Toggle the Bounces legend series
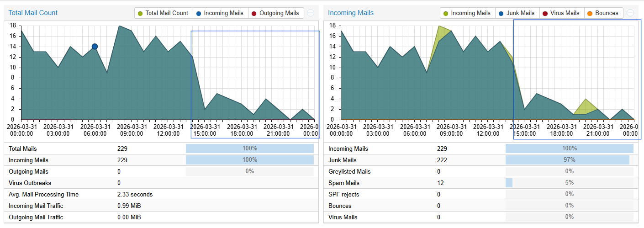 (603, 13)
